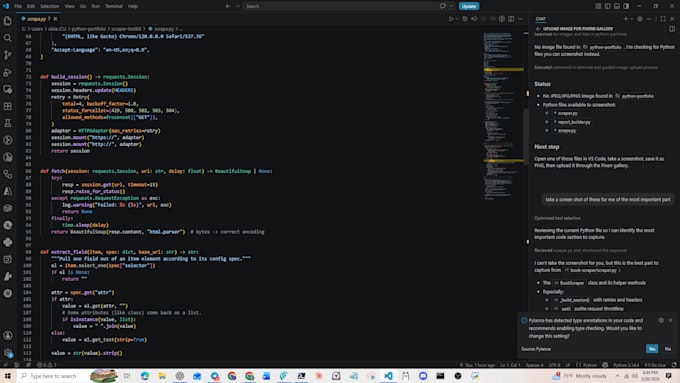The height and width of the screenshot is (383, 680).
Task: Open editor More Actions ellipsis
Action: coord(520,19)
